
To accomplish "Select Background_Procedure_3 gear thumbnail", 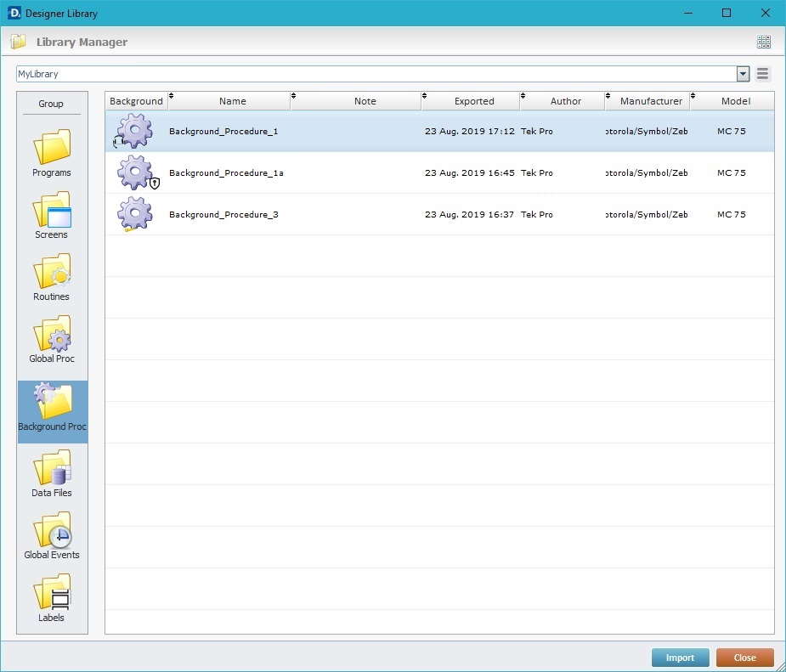I will [134, 214].
